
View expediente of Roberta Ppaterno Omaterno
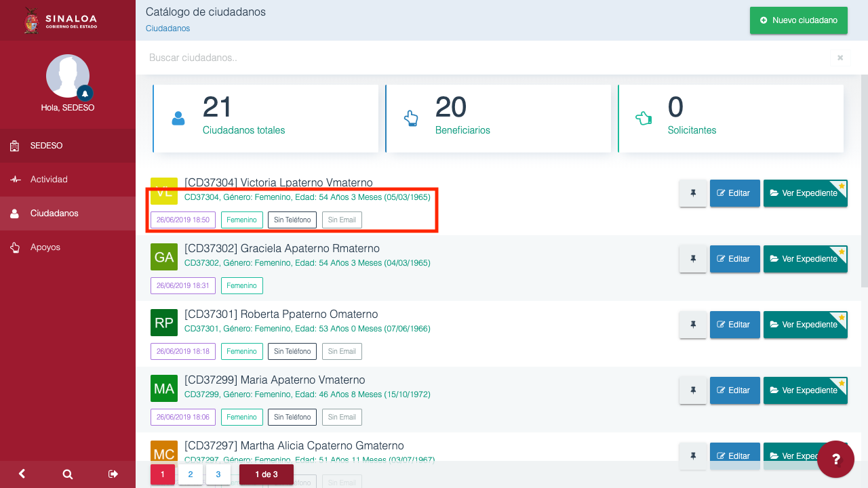click(x=806, y=325)
